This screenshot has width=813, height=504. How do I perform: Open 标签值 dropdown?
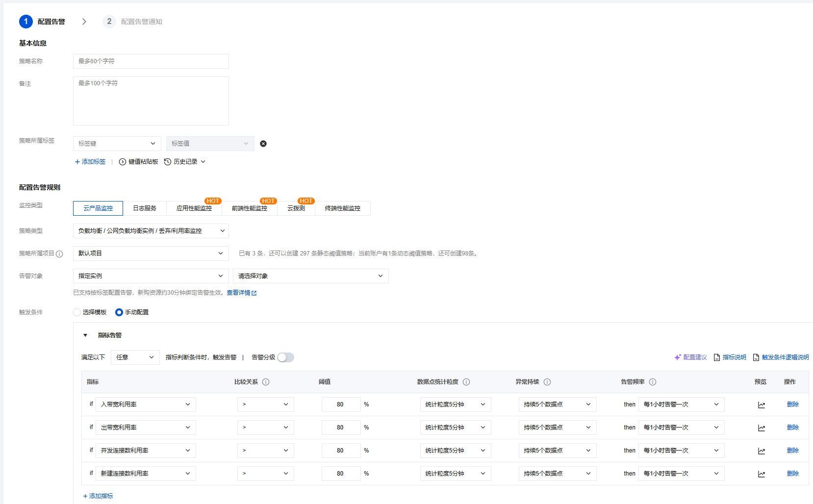(210, 144)
